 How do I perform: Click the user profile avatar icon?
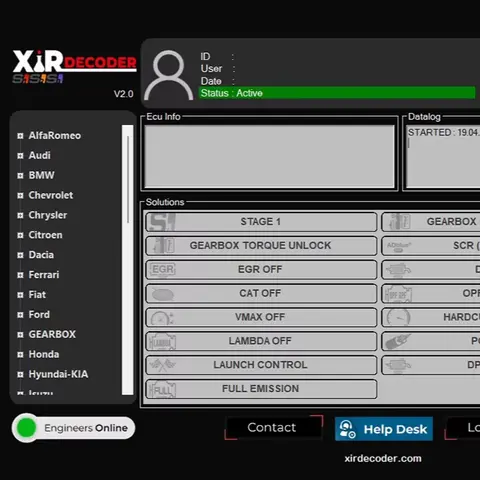[169, 75]
